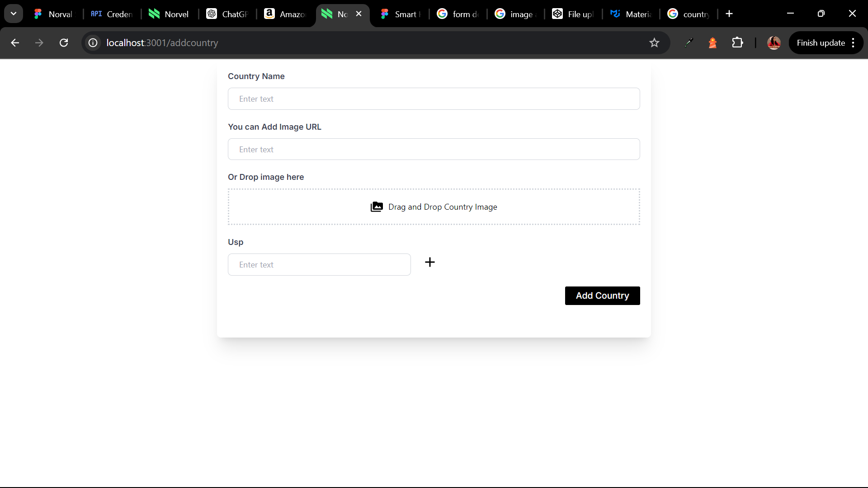The width and height of the screenshot is (868, 488).
Task: Click the Country Name label
Action: click(x=256, y=76)
